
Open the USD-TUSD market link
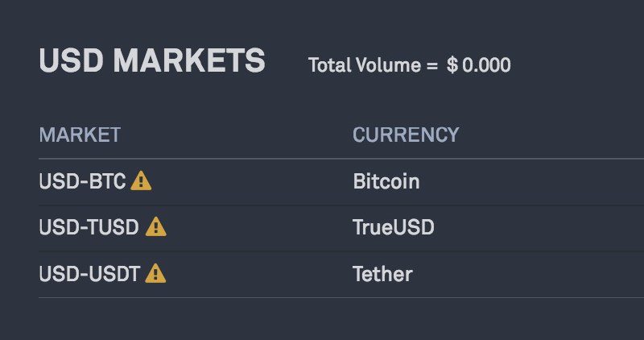89,228
